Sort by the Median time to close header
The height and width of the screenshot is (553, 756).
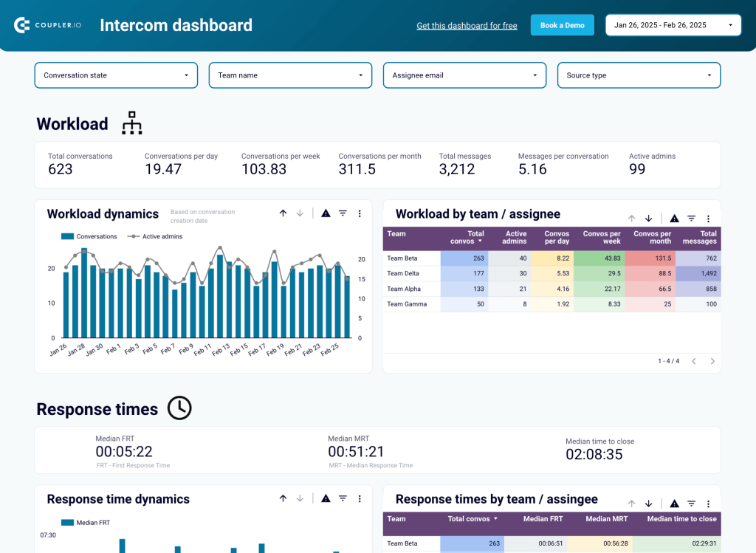681,519
